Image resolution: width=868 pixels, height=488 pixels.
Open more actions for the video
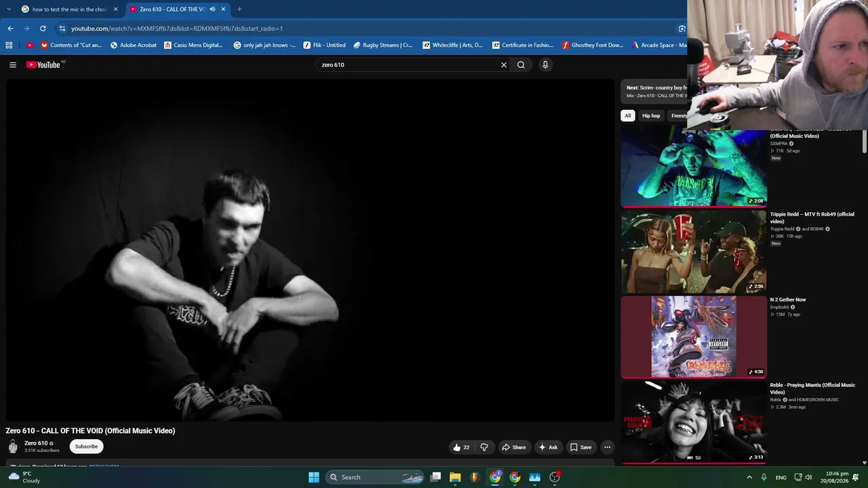click(x=608, y=447)
